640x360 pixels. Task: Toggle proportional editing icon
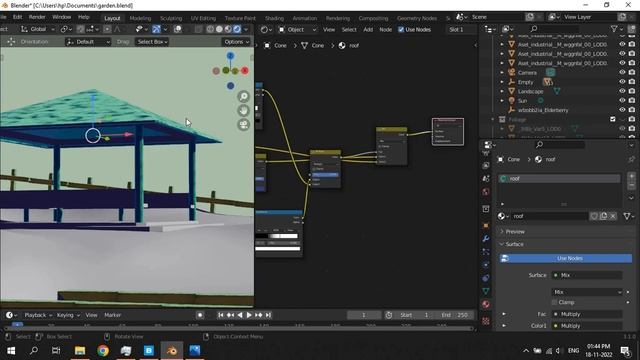[107, 29]
